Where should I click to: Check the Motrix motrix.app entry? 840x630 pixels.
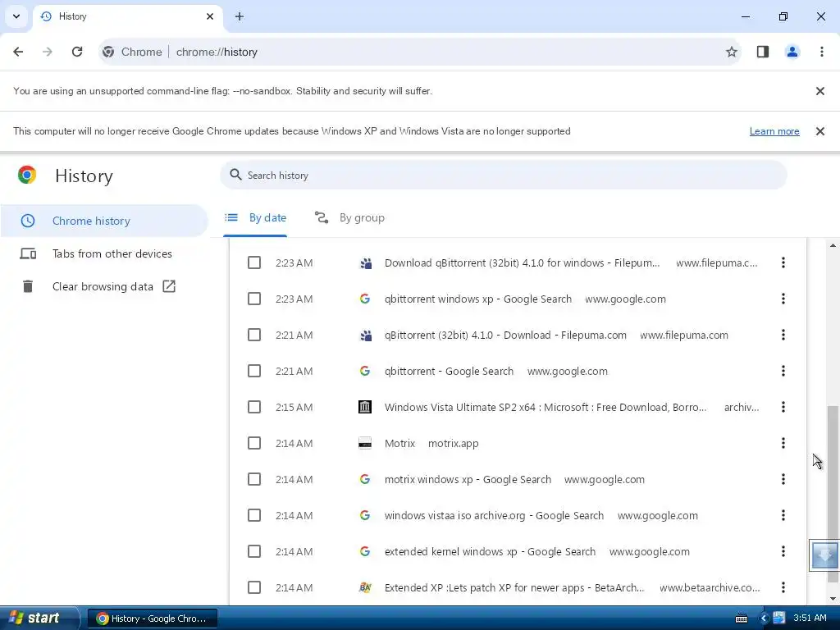click(254, 444)
